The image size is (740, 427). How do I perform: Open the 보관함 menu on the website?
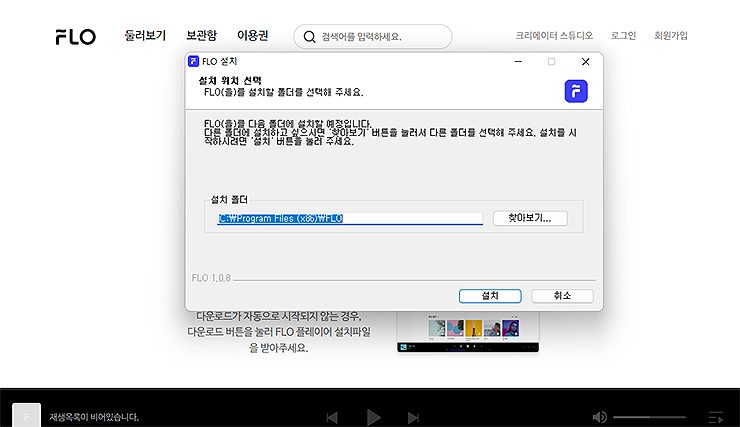pyautogui.click(x=202, y=35)
